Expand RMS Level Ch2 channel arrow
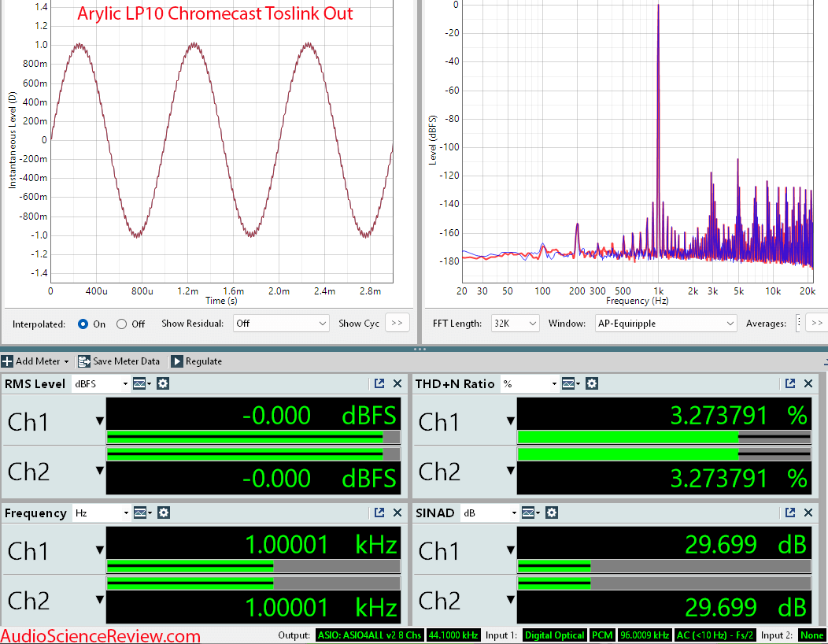The height and width of the screenshot is (644, 828). pyautogui.click(x=99, y=470)
